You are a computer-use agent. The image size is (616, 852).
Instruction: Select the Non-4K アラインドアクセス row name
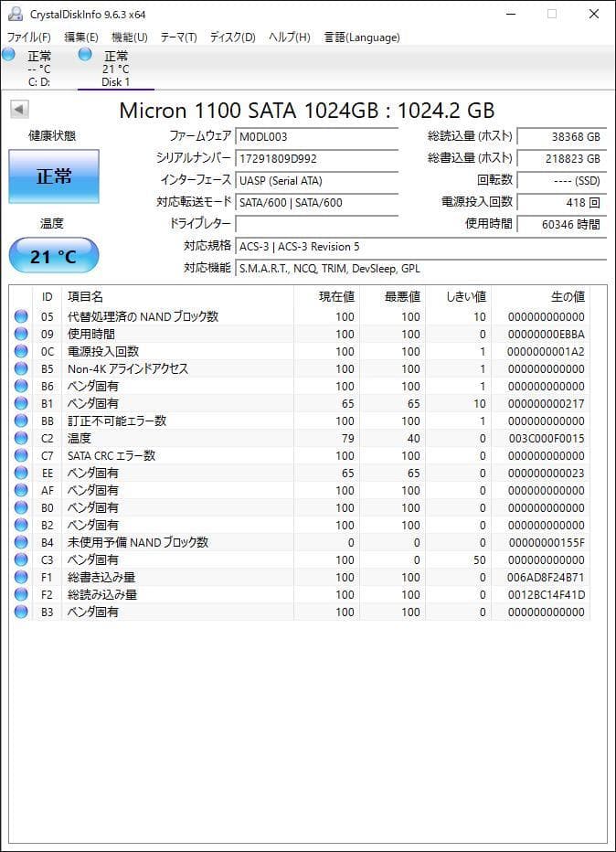[128, 368]
